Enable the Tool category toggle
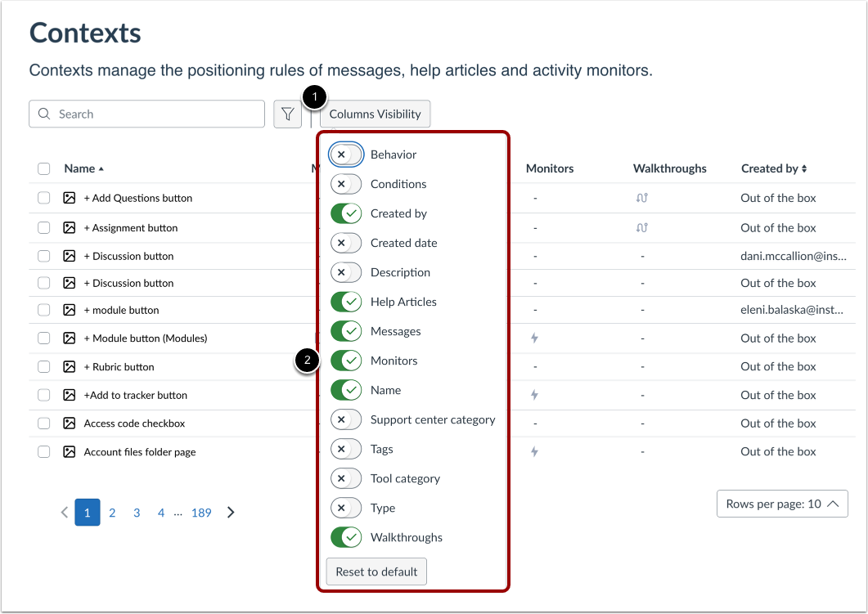The height and width of the screenshot is (614, 868). click(347, 478)
